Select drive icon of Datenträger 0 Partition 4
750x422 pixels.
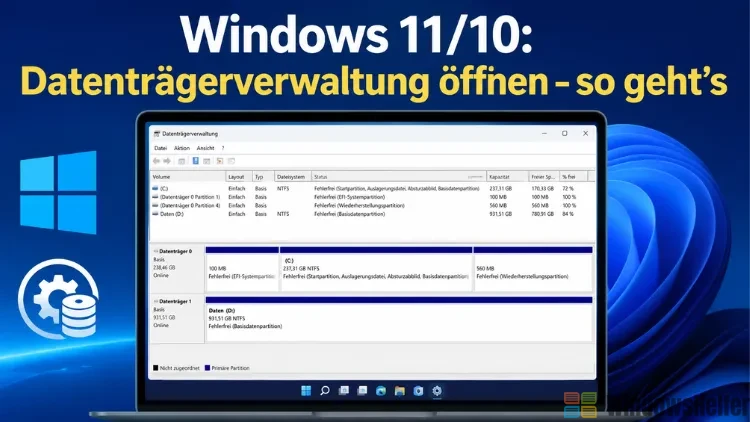tap(155, 205)
